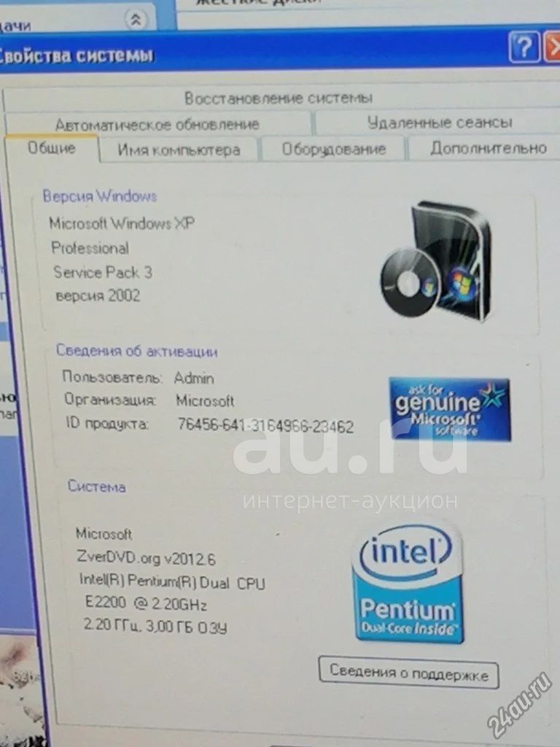Screen dimensions: 560x747
Task: Click the Microsoft Windows XP text
Action: 122,223
